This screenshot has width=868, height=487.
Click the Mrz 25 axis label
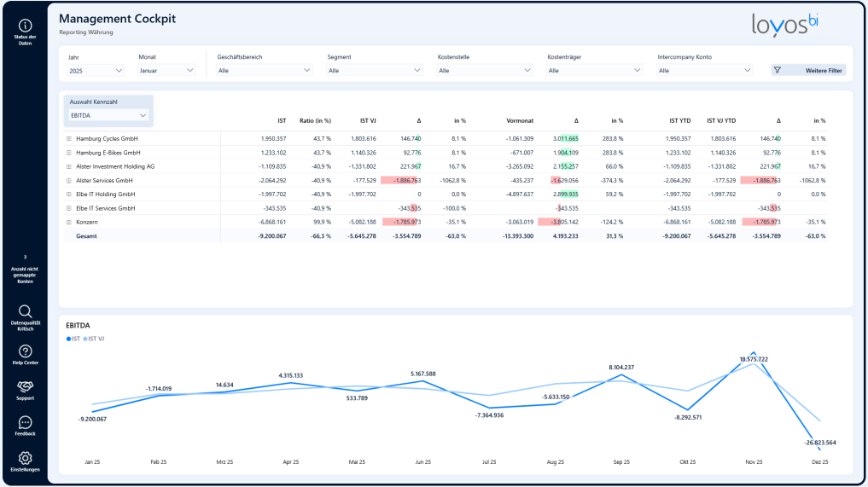pyautogui.click(x=224, y=462)
